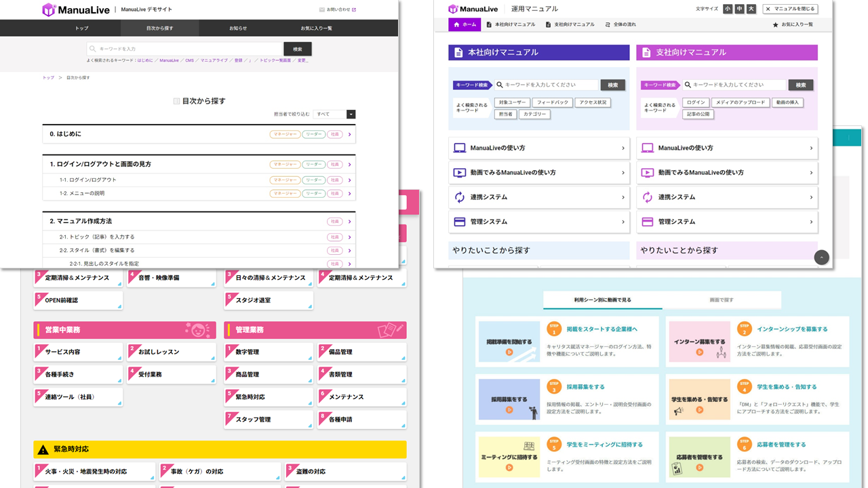The height and width of the screenshot is (488, 868).
Task: Set font size to 中
Action: coord(739,9)
